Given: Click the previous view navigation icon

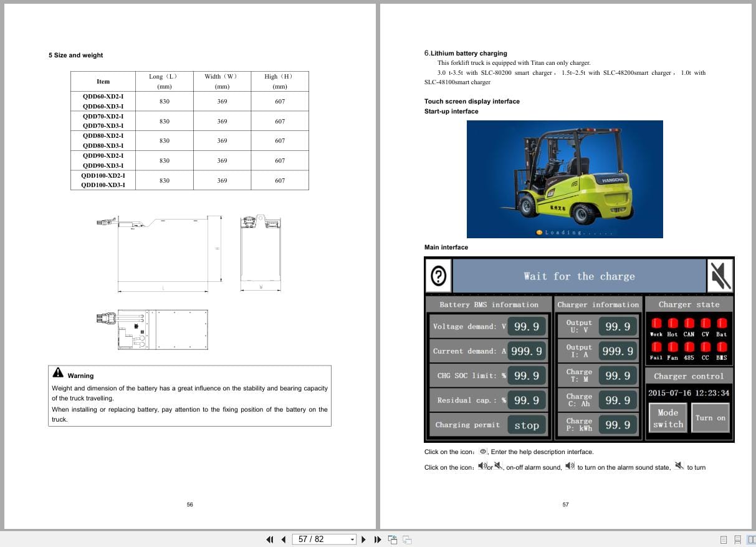Looking at the screenshot, I should 393,540.
